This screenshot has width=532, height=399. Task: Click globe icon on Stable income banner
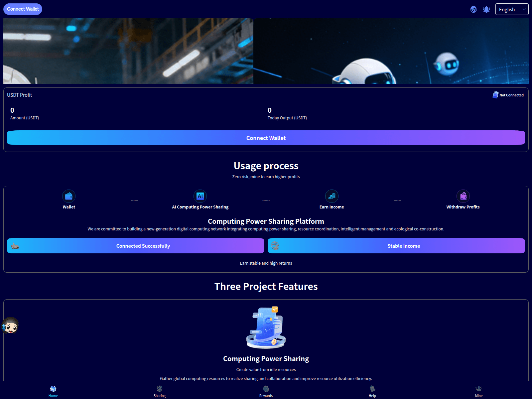click(275, 246)
